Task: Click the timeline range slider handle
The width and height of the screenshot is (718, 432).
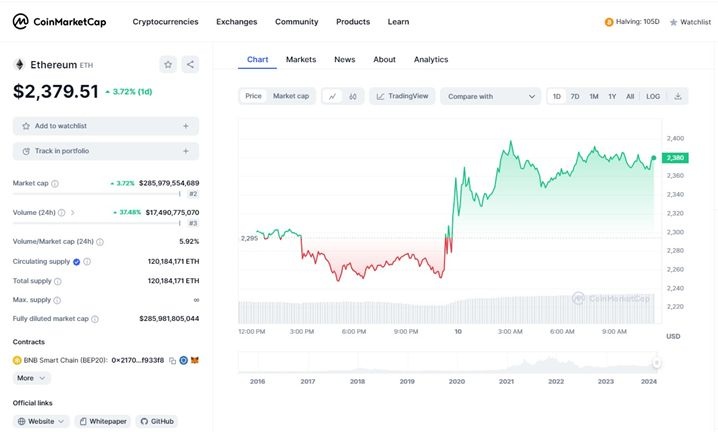Action: tap(657, 362)
